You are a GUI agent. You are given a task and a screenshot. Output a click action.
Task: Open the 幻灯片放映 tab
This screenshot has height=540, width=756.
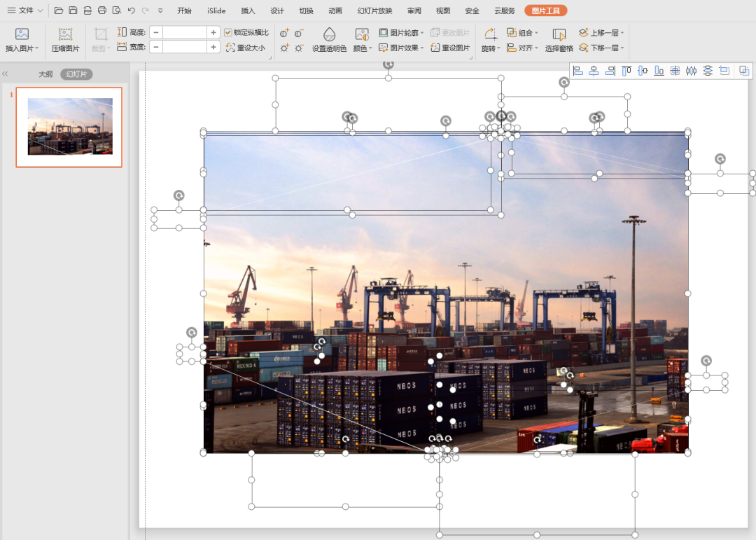click(x=374, y=11)
